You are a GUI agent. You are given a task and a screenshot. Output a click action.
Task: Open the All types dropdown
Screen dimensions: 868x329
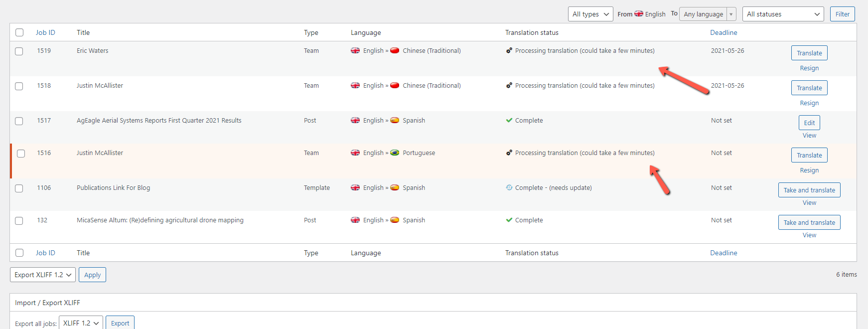point(590,14)
